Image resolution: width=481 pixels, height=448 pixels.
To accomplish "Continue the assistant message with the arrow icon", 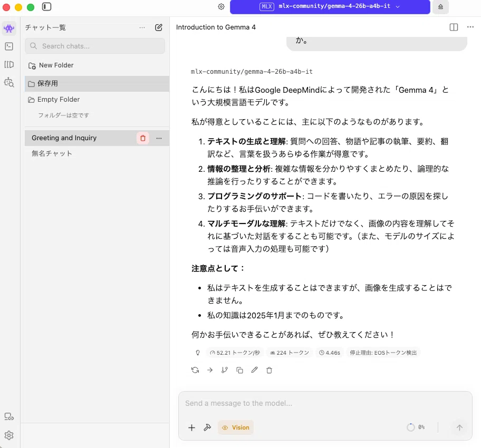I will point(210,370).
